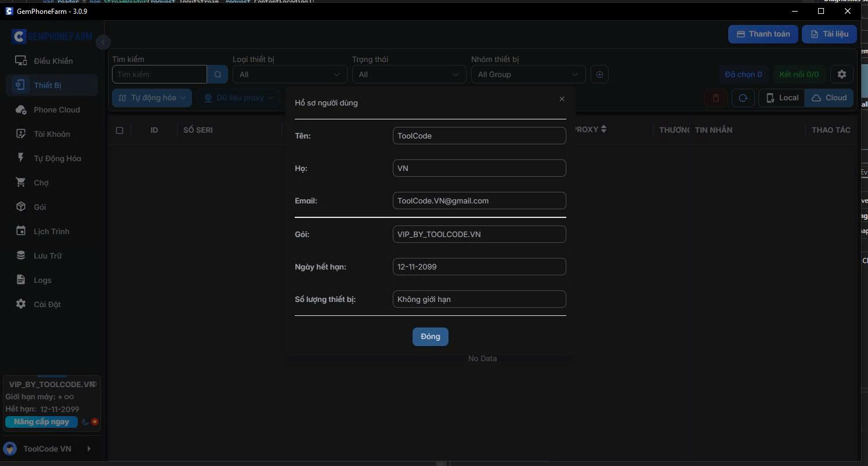Screen dimensions: 868x466
Task: Open the Trạng thái dropdown
Action: tap(409, 74)
